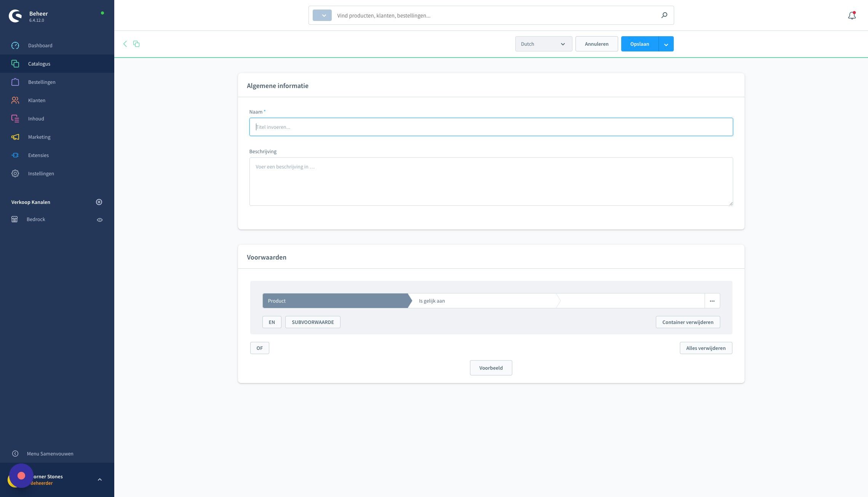Open the search entity type dropdown
The image size is (868, 497).
click(322, 15)
